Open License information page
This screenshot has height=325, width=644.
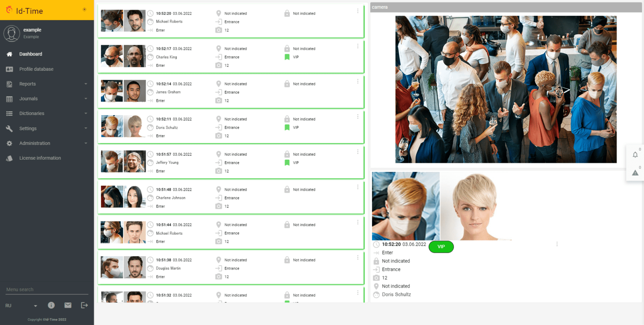pyautogui.click(x=40, y=158)
